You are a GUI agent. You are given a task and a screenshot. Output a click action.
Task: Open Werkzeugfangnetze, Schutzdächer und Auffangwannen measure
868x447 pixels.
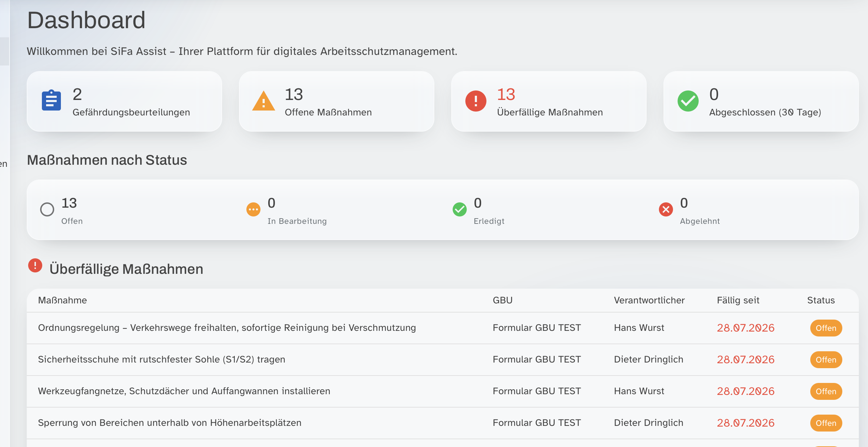184,391
